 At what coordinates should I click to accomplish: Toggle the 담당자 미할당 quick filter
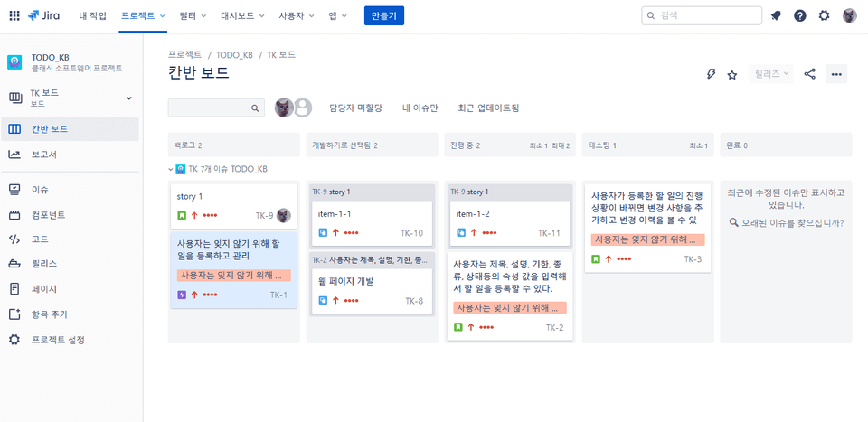[355, 108]
